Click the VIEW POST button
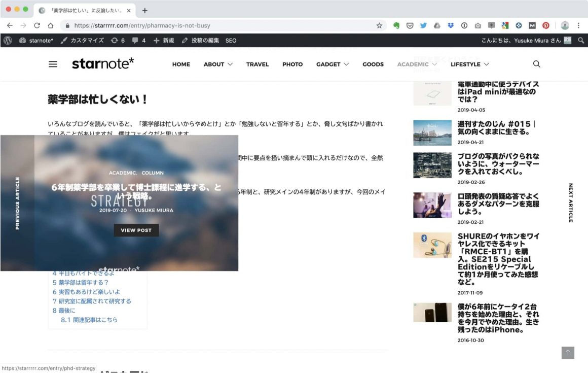This screenshot has width=588, height=373. coord(136,230)
